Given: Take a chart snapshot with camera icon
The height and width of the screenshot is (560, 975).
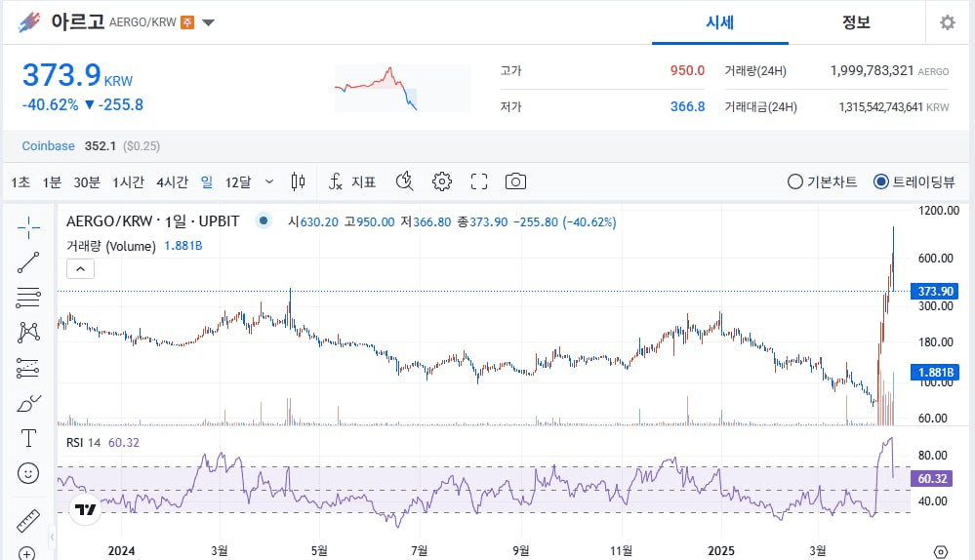Looking at the screenshot, I should [515, 181].
